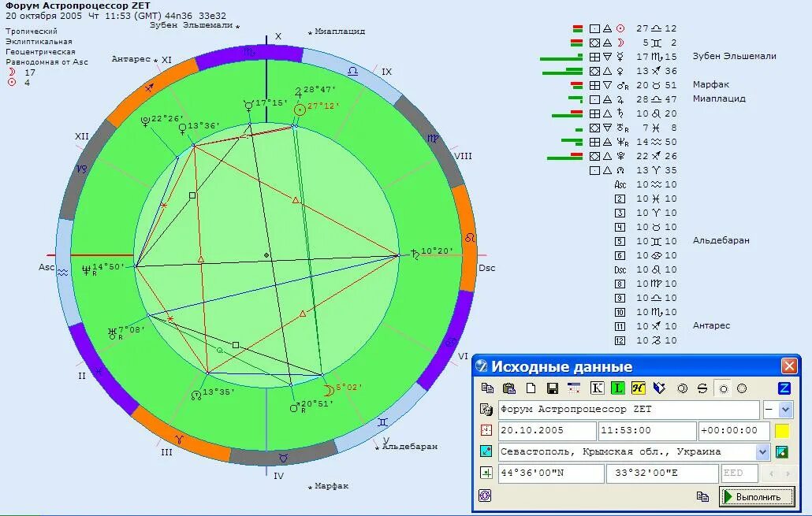Click the green crosshair coordinates icon
The image size is (812, 516).
pyautogui.click(x=486, y=473)
